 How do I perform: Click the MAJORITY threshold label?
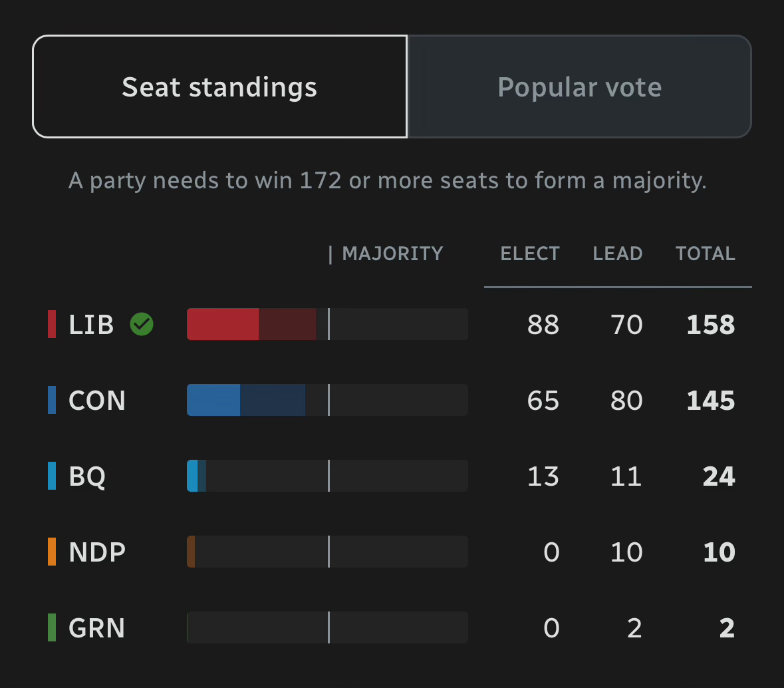click(392, 254)
